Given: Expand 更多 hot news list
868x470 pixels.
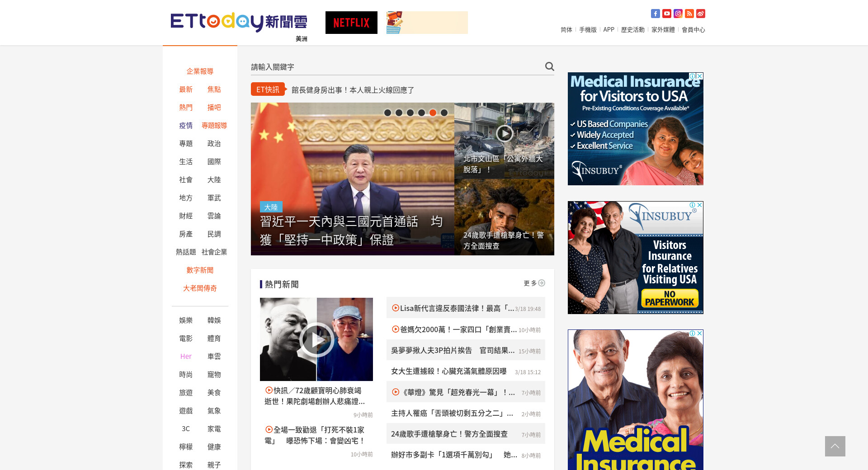Looking at the screenshot, I should [x=534, y=283].
